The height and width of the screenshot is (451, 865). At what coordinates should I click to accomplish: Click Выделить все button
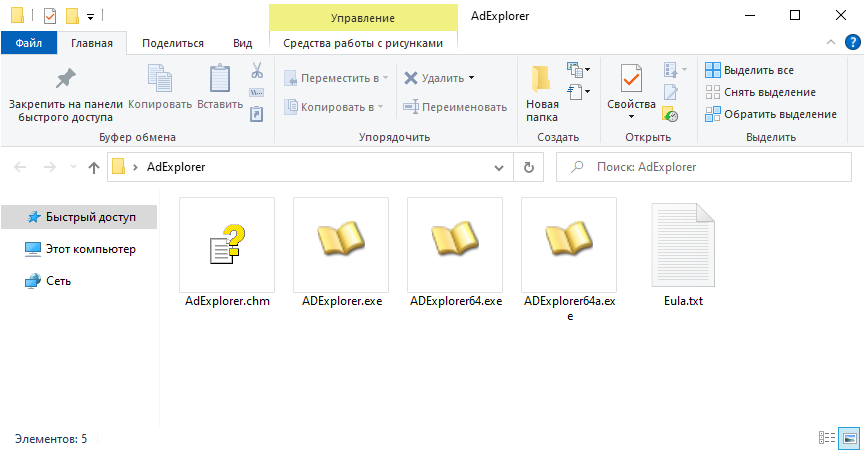[x=750, y=70]
